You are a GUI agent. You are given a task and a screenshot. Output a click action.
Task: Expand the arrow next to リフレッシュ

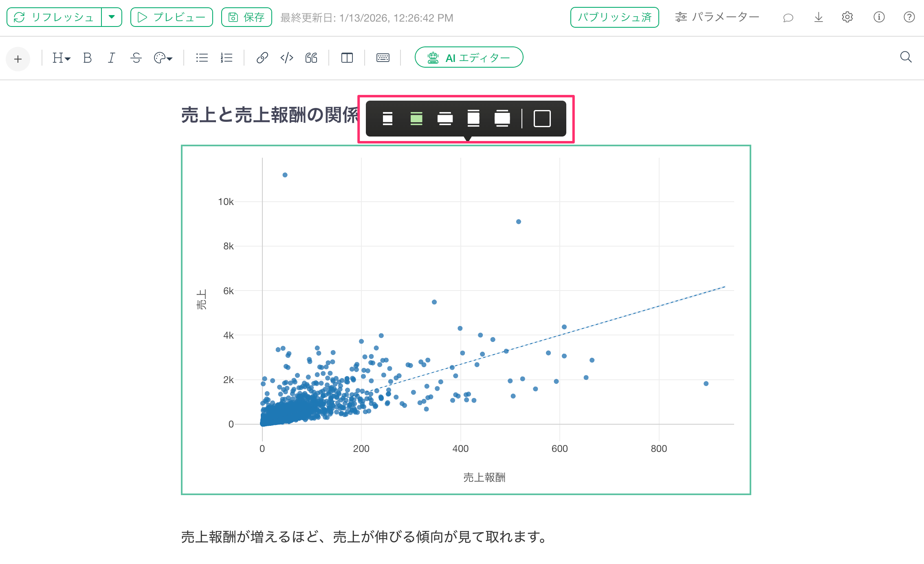tap(112, 17)
